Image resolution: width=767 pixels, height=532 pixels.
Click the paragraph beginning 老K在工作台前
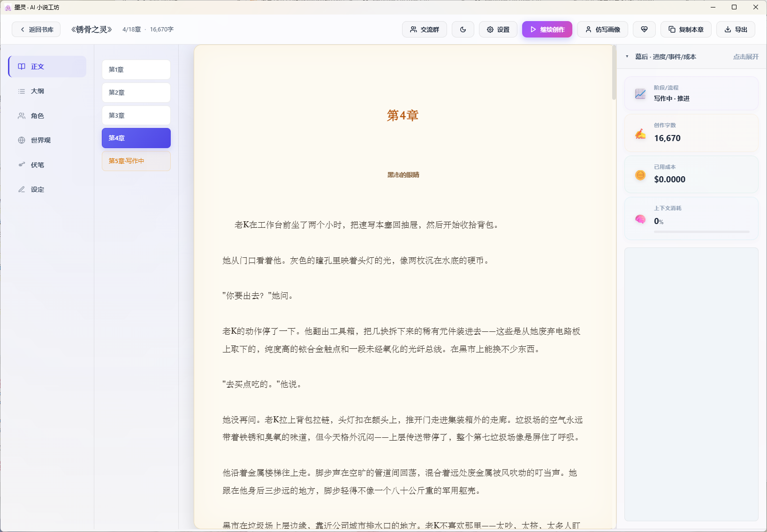tap(368, 225)
